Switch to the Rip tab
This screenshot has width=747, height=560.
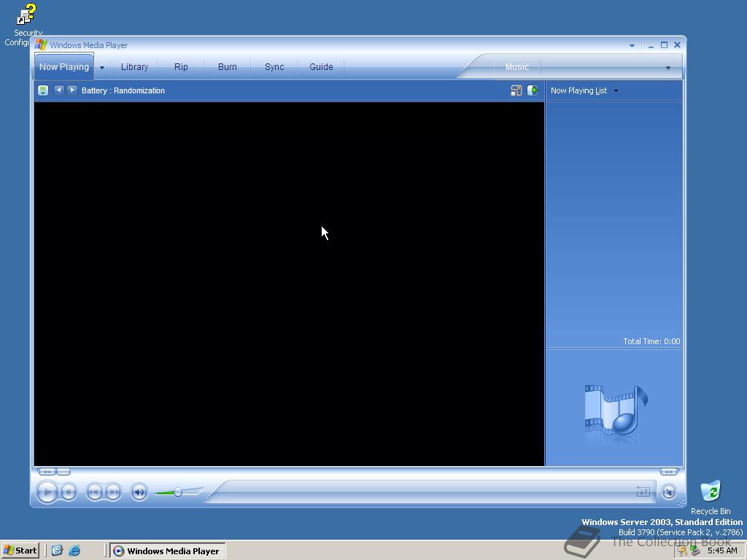click(181, 67)
